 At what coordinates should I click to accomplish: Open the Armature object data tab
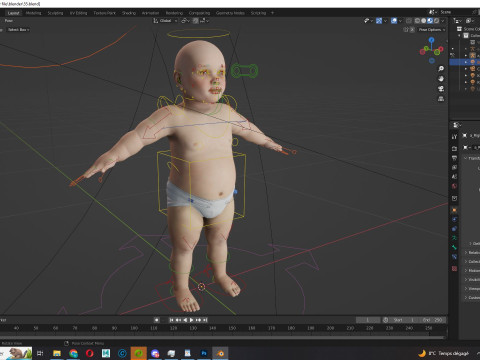click(454, 238)
